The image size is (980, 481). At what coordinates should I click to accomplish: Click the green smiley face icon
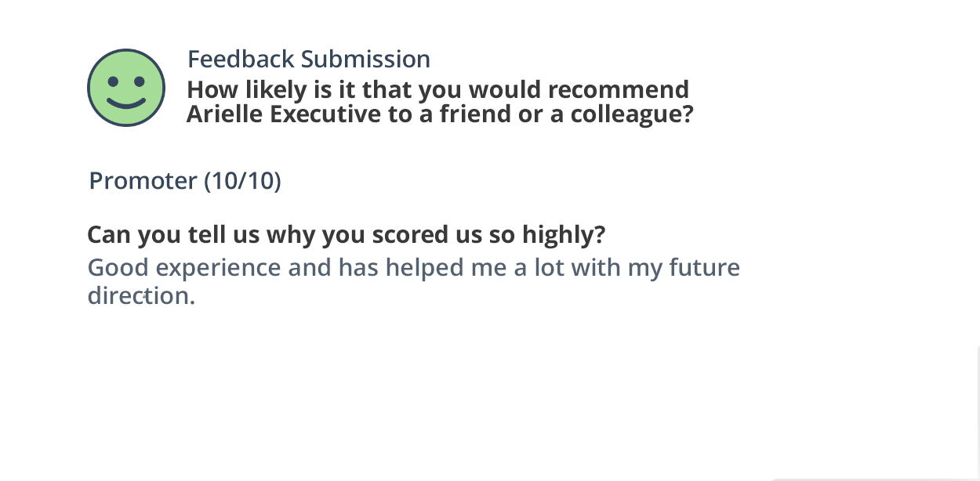pos(126,88)
